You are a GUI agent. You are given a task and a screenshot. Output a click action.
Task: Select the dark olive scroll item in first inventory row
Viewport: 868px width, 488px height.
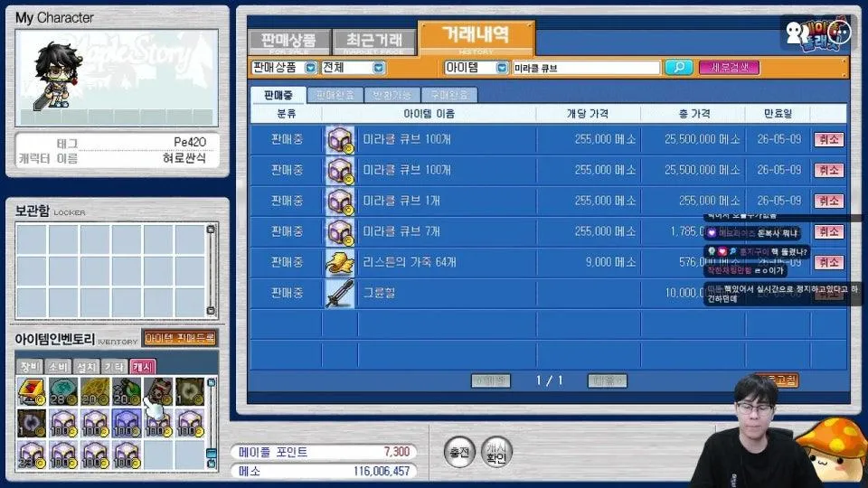190,390
